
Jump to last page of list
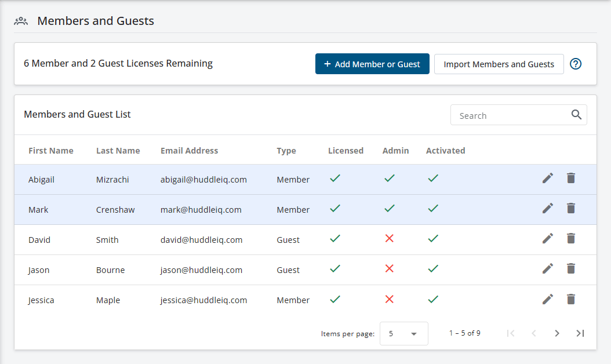580,333
